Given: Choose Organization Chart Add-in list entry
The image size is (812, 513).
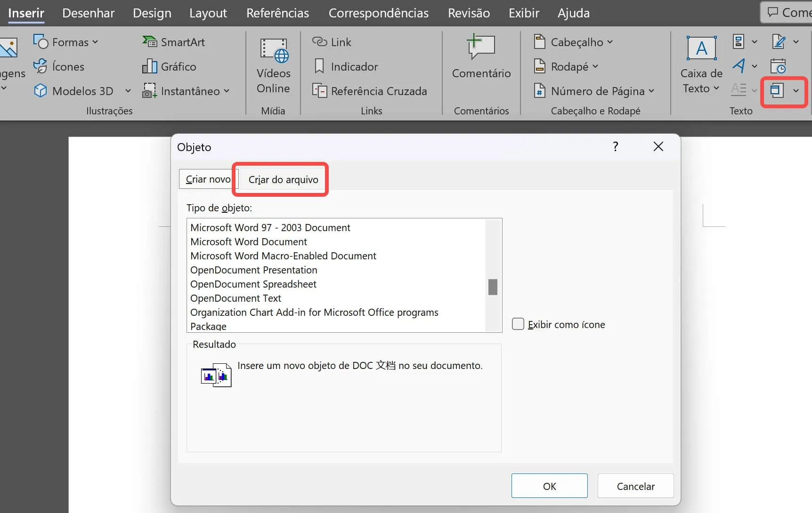Looking at the screenshot, I should 314,312.
